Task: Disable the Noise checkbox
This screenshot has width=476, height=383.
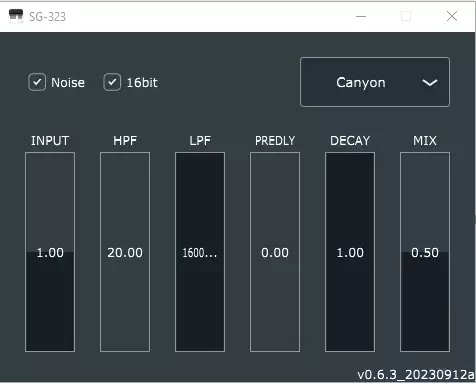Action: tap(37, 82)
